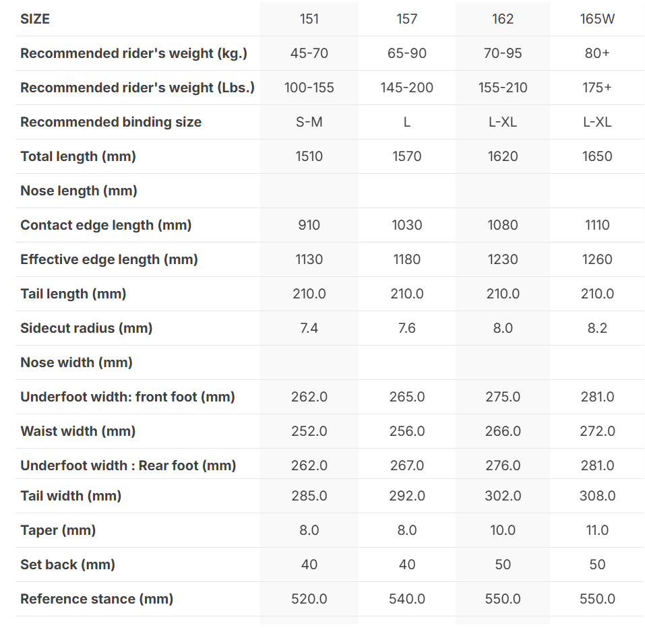Screen dimensions: 645x644
Task: Click the Waist width (mm) row label
Action: click(78, 431)
